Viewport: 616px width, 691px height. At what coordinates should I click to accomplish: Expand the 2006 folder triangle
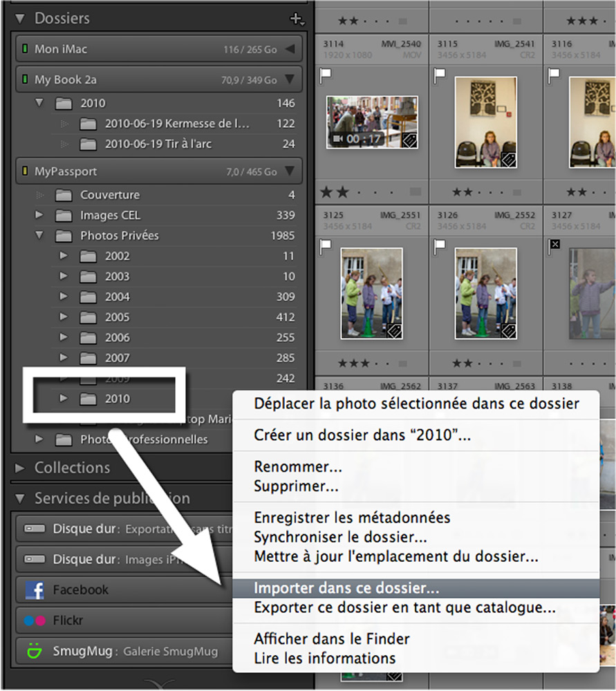64,337
